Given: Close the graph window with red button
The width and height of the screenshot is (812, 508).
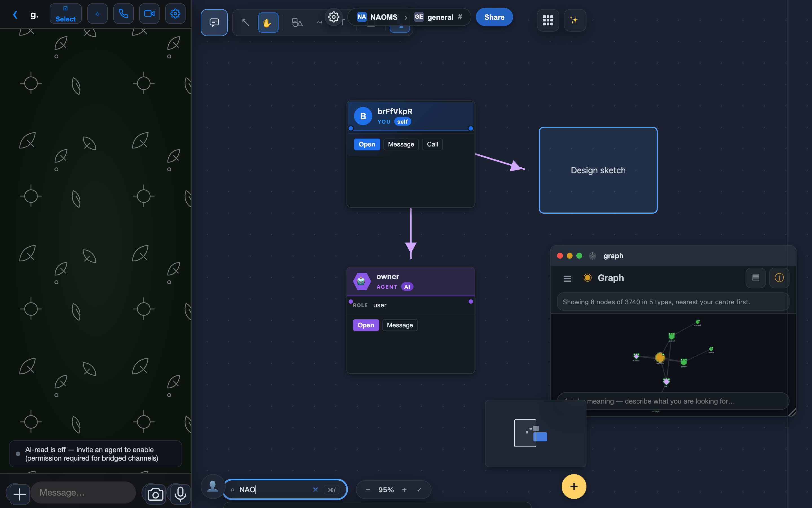Looking at the screenshot, I should click(x=560, y=256).
